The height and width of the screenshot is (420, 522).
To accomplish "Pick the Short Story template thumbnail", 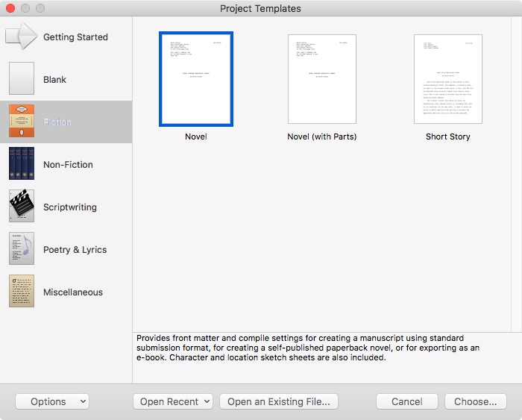I will [447, 79].
